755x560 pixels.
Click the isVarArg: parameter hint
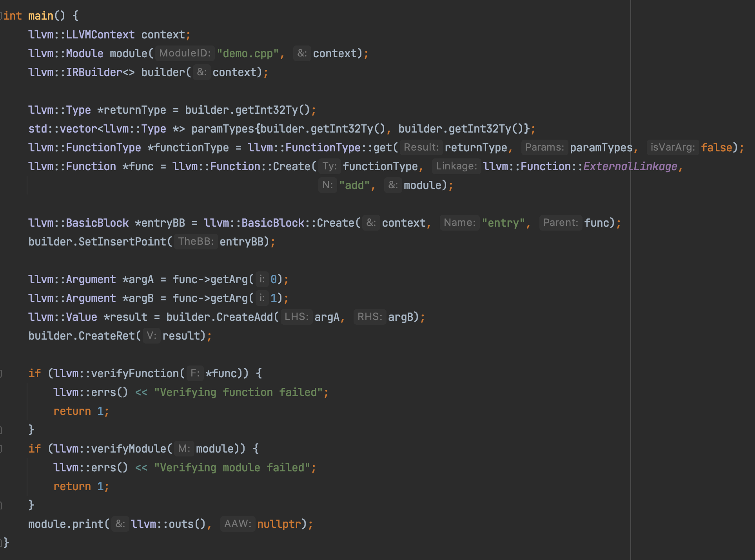click(673, 147)
